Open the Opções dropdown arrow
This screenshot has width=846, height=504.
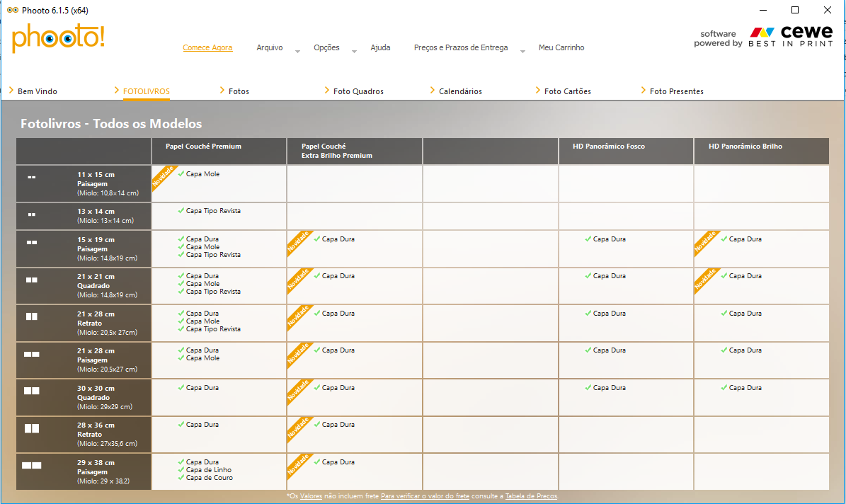point(353,51)
